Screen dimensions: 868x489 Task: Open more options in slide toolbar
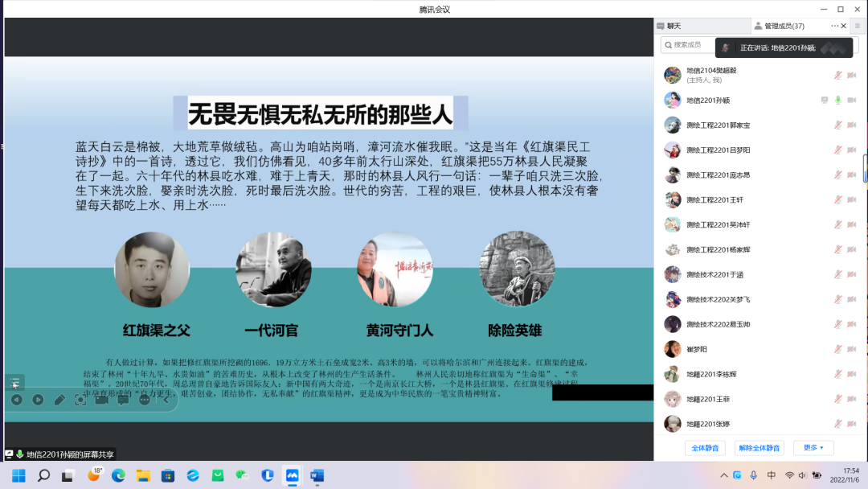point(145,400)
